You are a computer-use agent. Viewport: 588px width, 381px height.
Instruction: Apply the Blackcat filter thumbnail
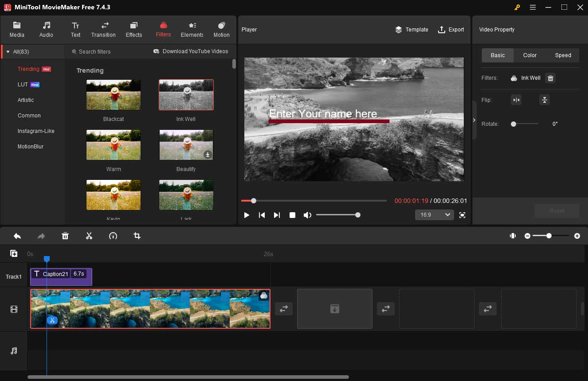click(114, 95)
